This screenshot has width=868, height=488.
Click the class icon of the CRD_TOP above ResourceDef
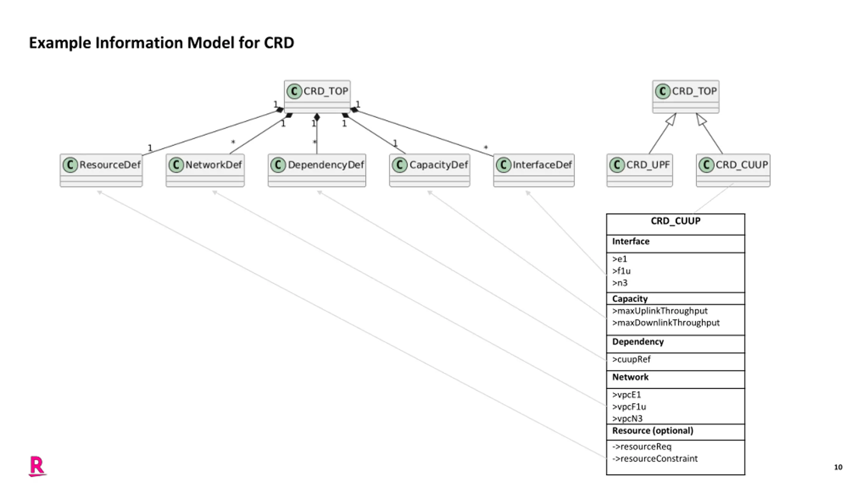pyautogui.click(x=294, y=91)
